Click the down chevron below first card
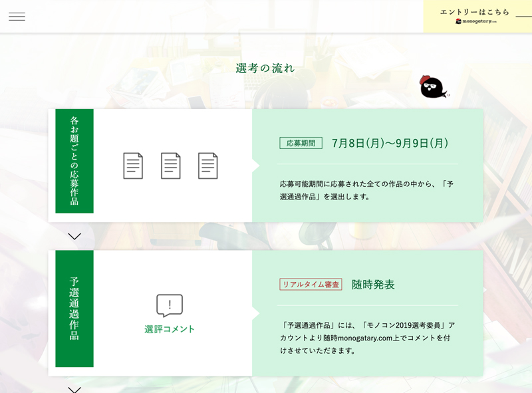This screenshot has width=532, height=393. [x=74, y=236]
